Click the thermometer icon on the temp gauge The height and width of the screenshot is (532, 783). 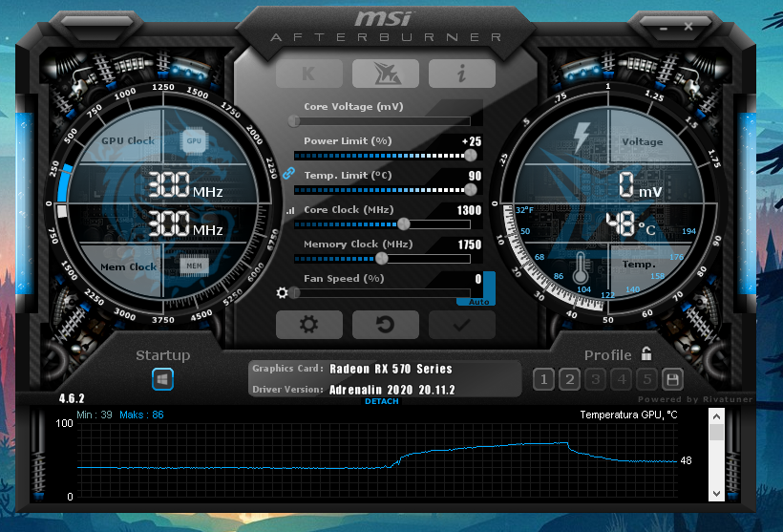pyautogui.click(x=581, y=267)
